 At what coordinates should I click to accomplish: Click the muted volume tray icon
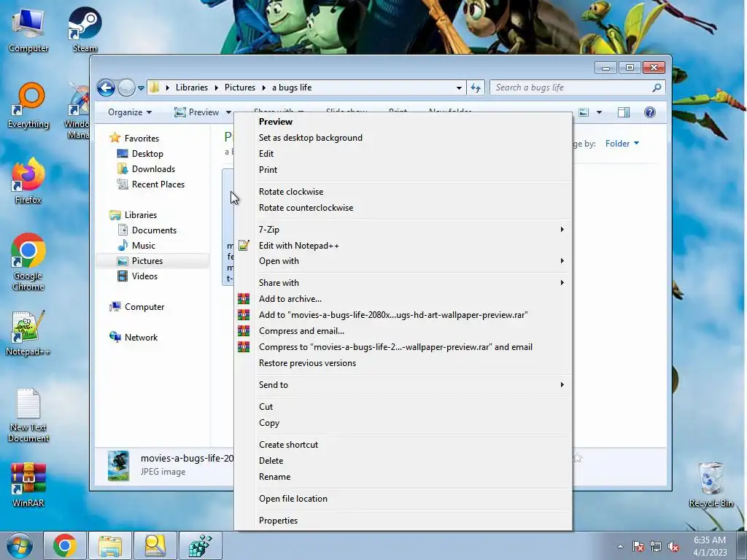673,547
